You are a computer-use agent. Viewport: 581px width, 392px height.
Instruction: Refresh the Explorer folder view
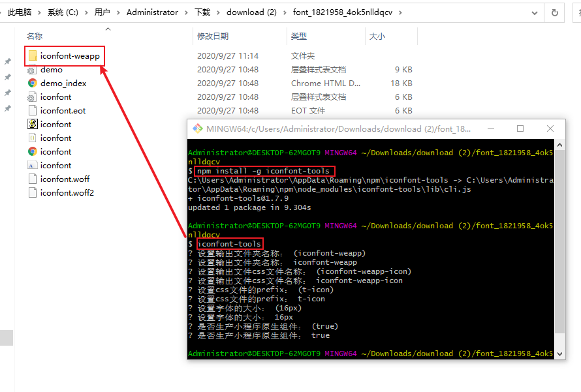click(x=555, y=13)
